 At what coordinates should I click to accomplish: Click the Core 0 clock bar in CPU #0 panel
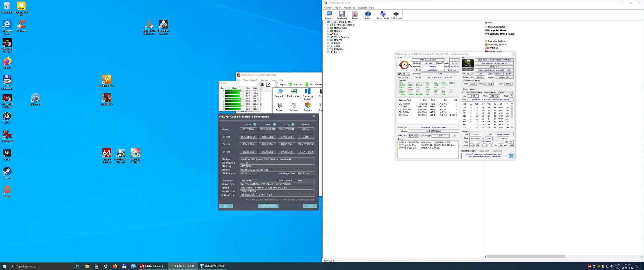(x=235, y=91)
